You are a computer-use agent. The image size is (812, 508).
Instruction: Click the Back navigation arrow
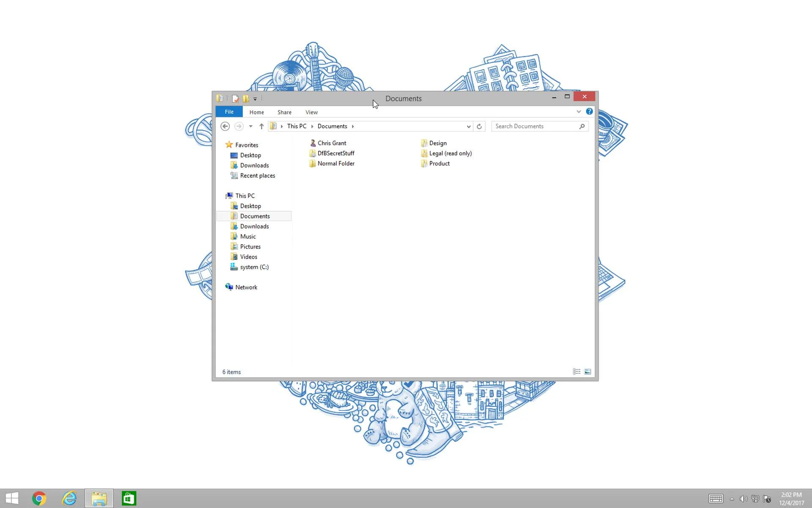coord(225,126)
